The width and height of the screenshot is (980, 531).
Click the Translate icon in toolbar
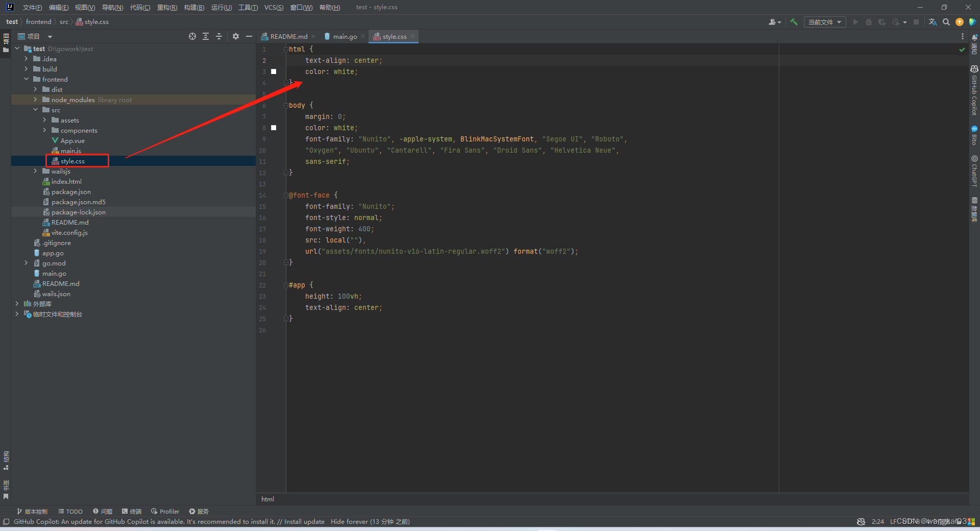click(933, 22)
